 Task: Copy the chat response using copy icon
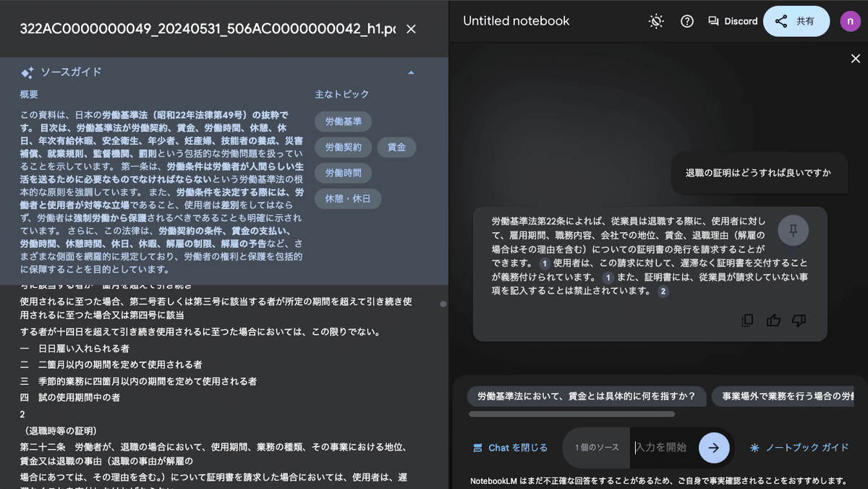pyautogui.click(x=746, y=320)
